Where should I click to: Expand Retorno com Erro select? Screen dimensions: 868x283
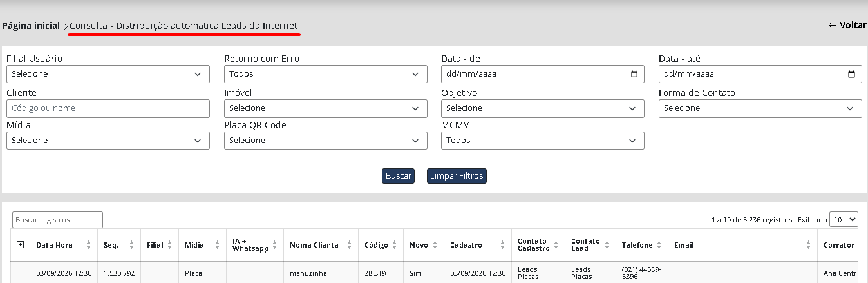tap(326, 74)
